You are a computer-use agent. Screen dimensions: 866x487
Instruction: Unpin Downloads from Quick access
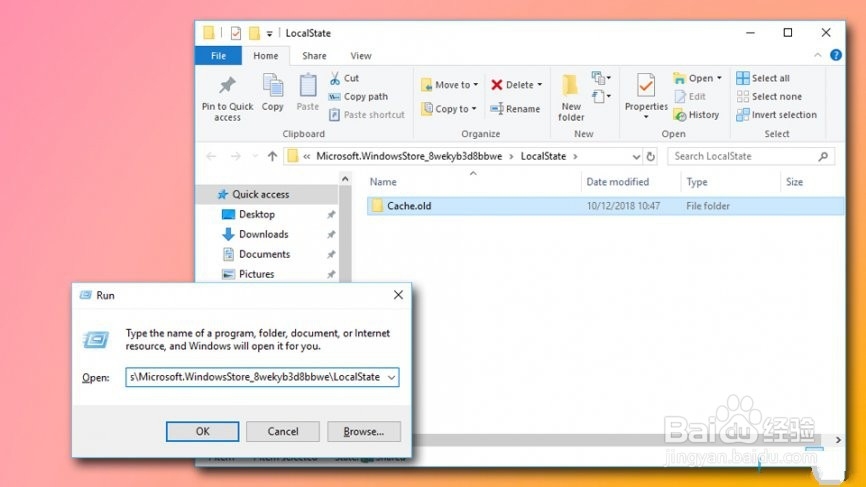331,234
